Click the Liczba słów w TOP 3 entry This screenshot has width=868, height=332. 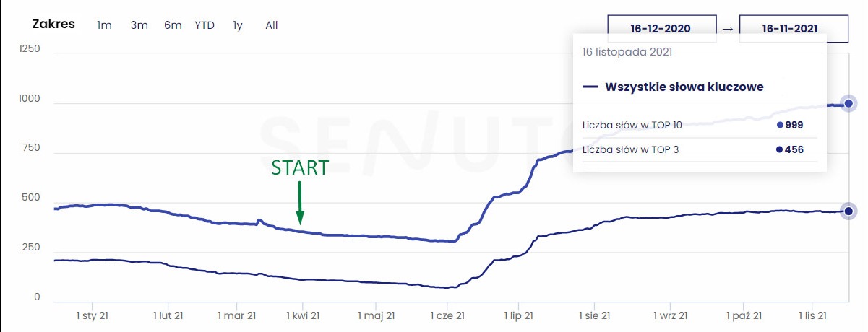click(x=629, y=150)
